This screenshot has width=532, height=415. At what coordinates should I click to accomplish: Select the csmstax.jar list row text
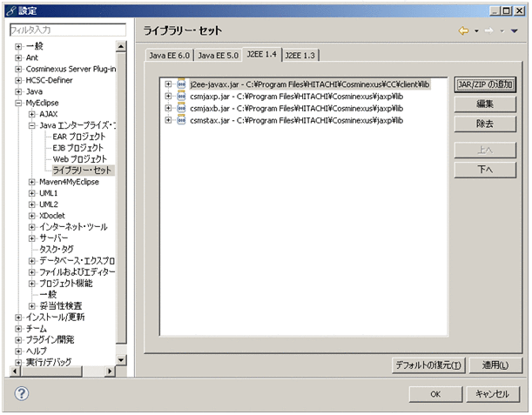(296, 120)
